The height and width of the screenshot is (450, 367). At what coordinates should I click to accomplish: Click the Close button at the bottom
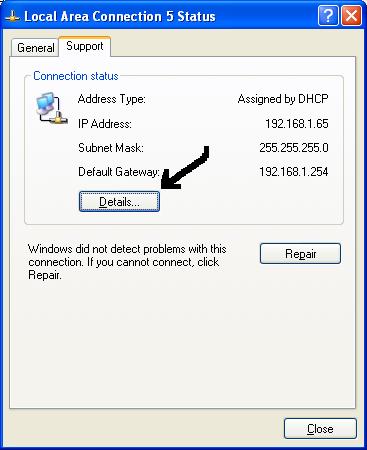(320, 429)
